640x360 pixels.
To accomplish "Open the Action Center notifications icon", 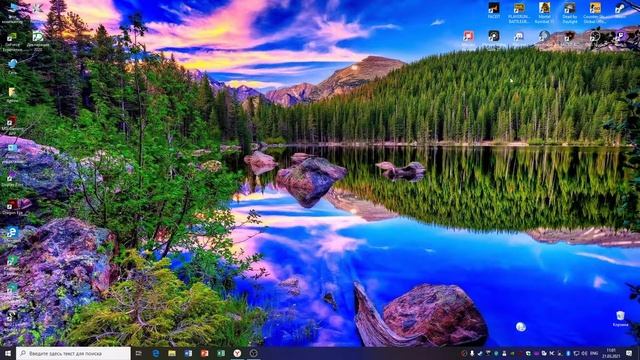I will 629,353.
